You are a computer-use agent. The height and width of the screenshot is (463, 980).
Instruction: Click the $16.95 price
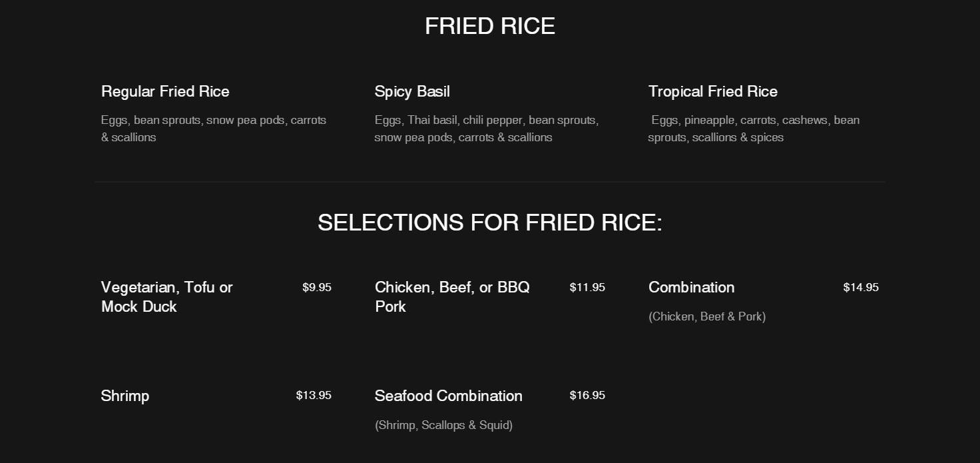tap(587, 395)
